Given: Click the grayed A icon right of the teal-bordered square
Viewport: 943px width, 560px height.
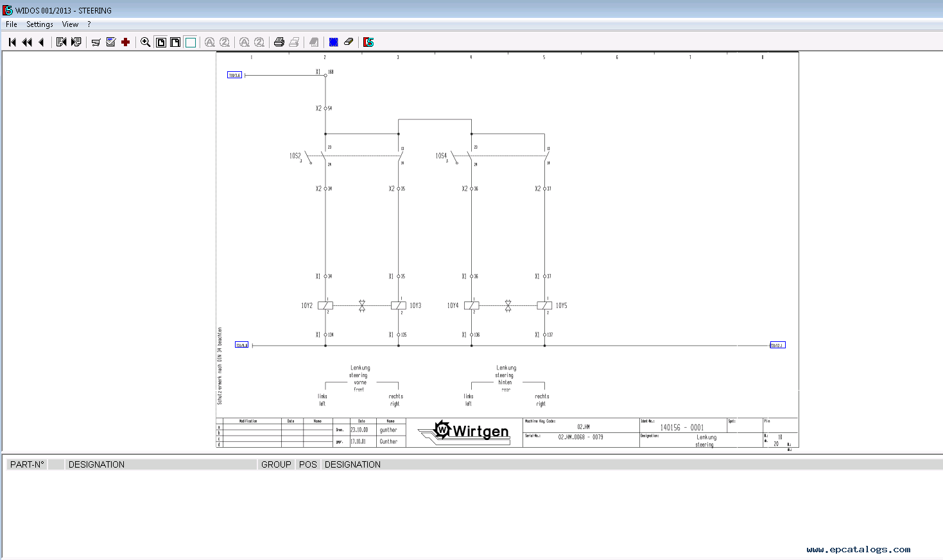Looking at the screenshot, I should tap(210, 42).
